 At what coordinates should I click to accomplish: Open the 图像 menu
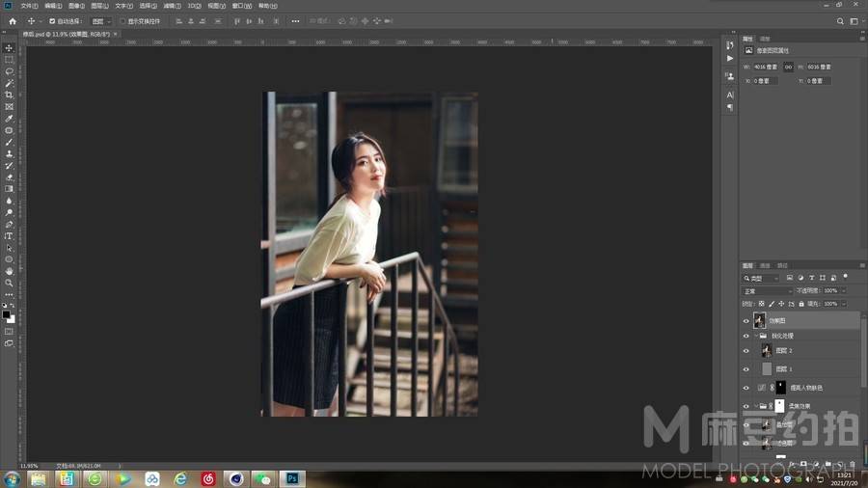(x=76, y=6)
